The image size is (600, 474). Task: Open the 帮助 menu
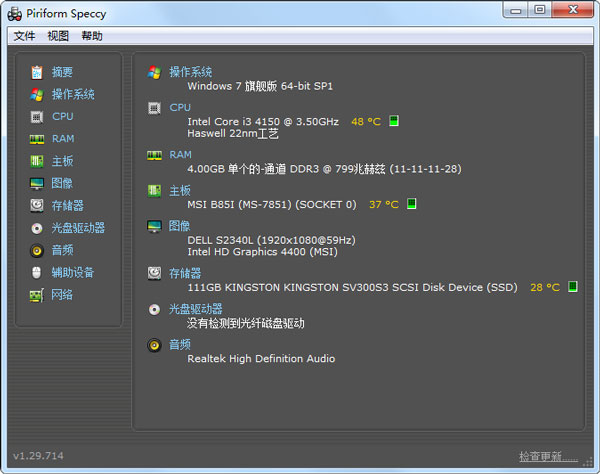click(92, 36)
